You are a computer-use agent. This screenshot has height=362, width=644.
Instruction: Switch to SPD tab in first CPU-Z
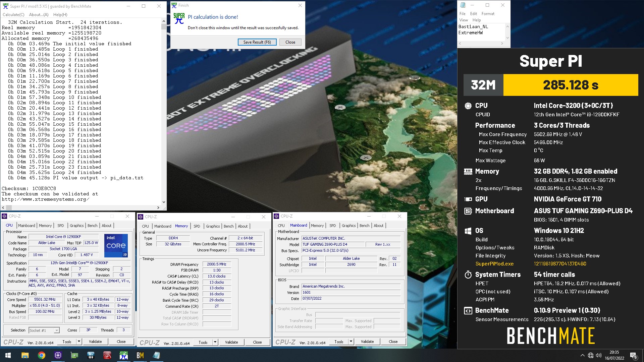point(61,226)
